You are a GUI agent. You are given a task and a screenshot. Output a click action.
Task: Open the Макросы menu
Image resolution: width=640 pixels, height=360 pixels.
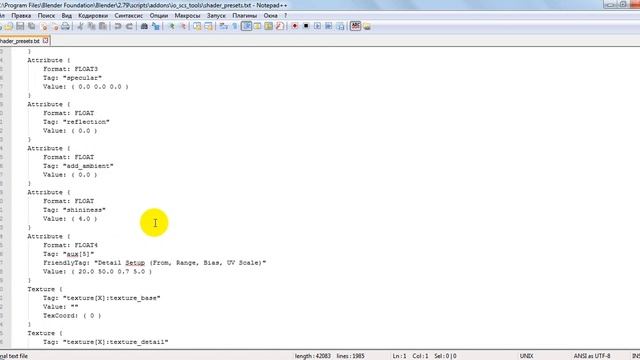(187, 16)
